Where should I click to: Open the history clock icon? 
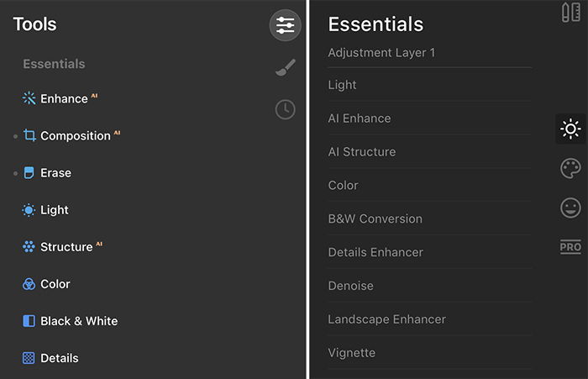pos(286,109)
